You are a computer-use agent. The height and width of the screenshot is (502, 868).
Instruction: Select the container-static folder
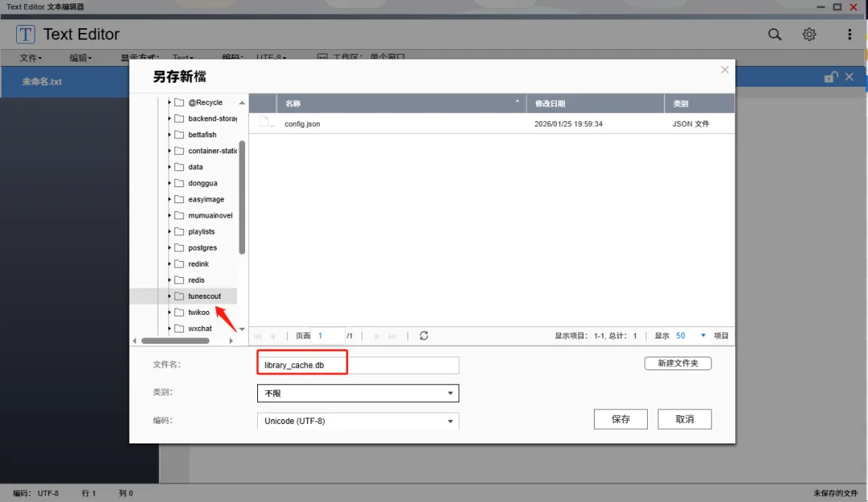point(212,150)
